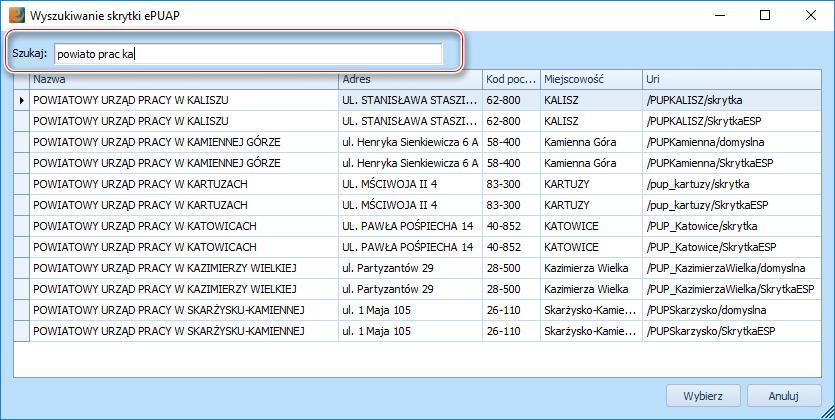Sort by the Kod poc... column header
835x420 pixels.
click(511, 79)
